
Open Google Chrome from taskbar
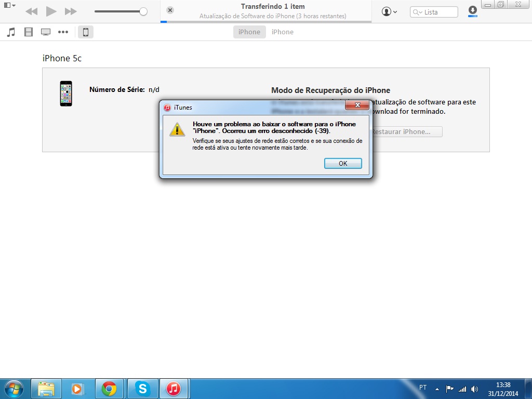109,389
